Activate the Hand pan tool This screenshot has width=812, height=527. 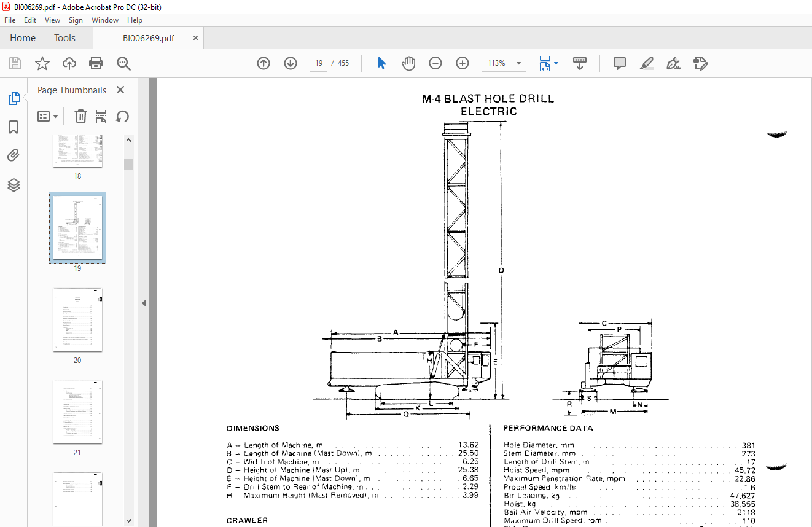tap(408, 63)
